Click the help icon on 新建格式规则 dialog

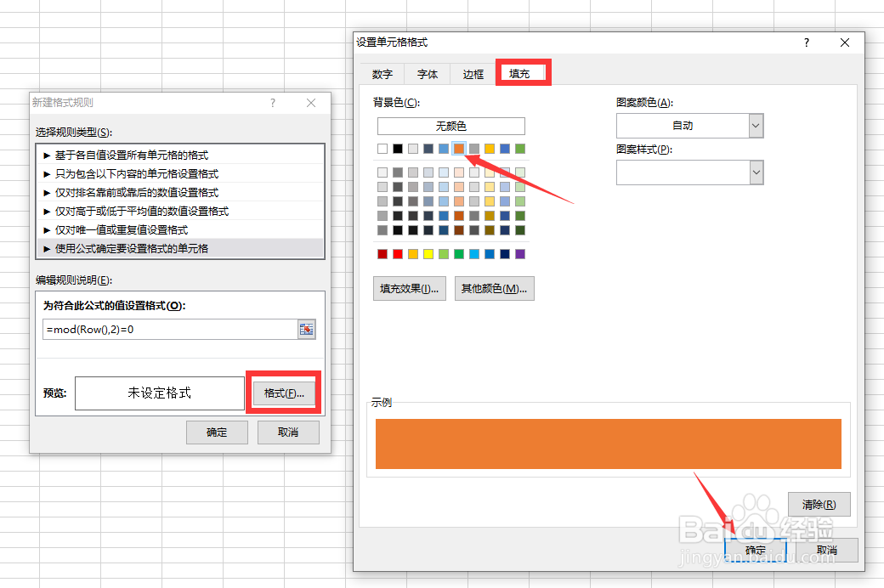(272, 102)
